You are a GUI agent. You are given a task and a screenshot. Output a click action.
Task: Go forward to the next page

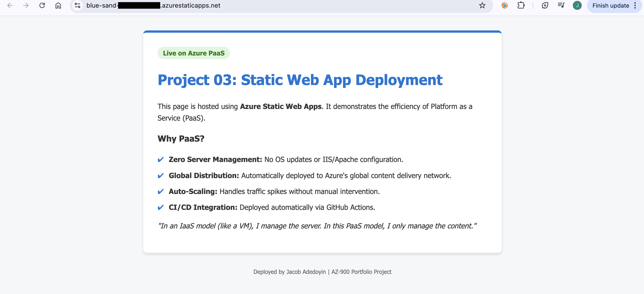click(26, 6)
